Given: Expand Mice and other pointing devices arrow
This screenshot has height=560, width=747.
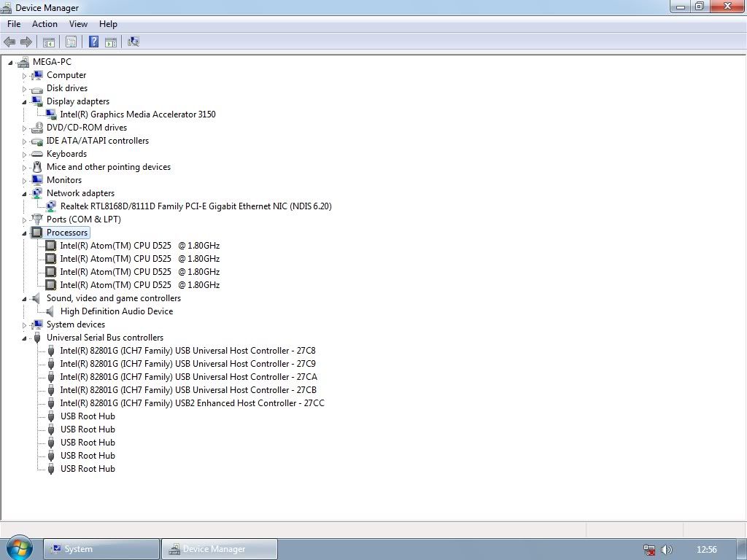Looking at the screenshot, I should 24,168.
